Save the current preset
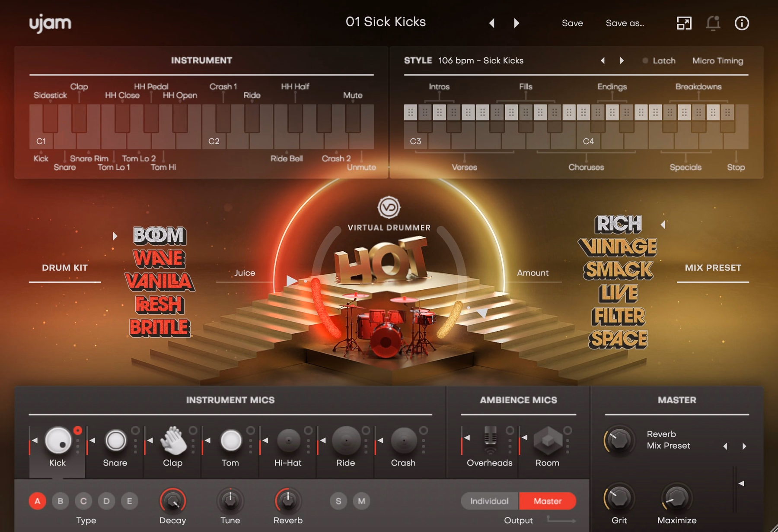Image resolution: width=778 pixels, height=532 pixels. tap(572, 23)
